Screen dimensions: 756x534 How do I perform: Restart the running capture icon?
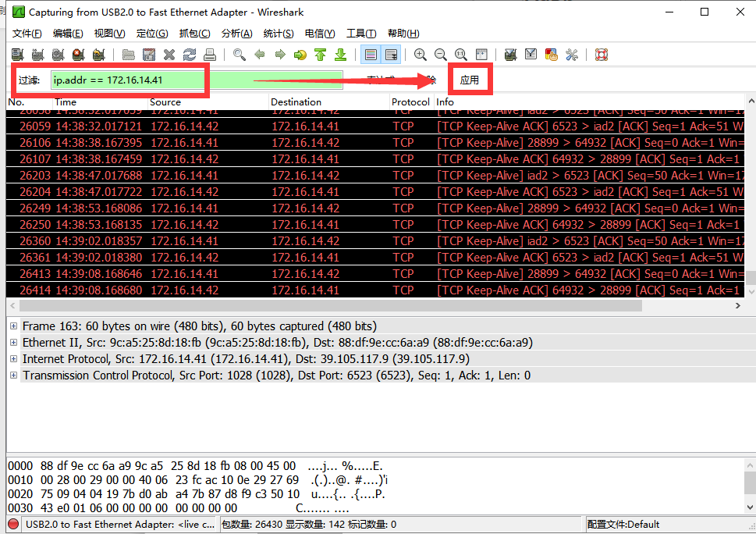point(99,55)
